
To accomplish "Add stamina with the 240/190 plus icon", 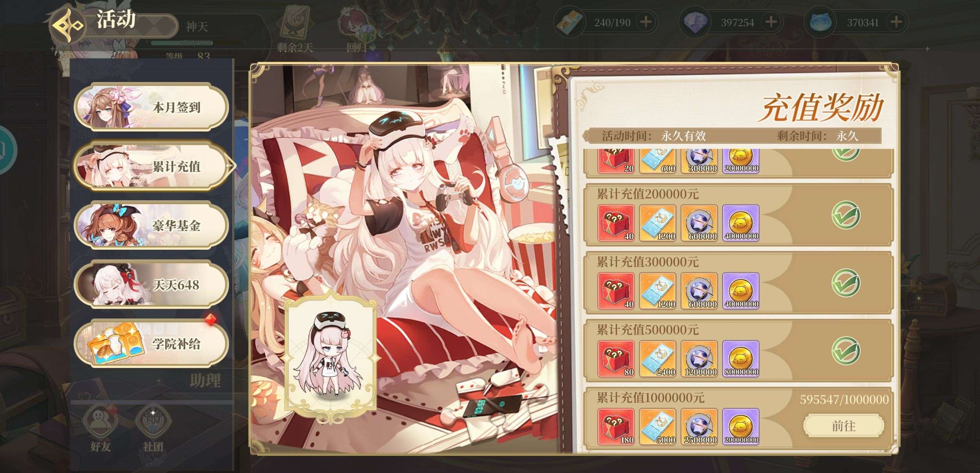I will pyautogui.click(x=646, y=22).
